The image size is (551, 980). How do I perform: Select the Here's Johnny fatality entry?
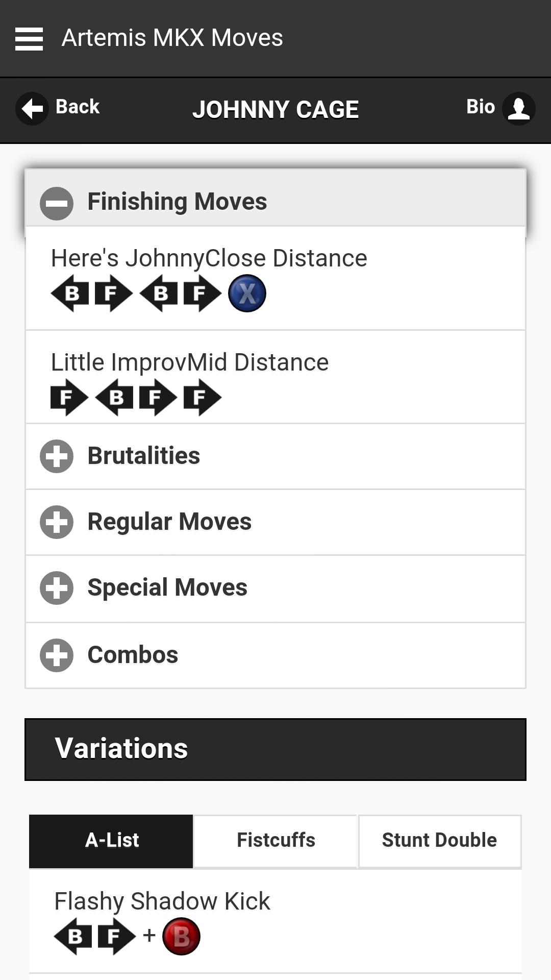pyautogui.click(x=209, y=258)
